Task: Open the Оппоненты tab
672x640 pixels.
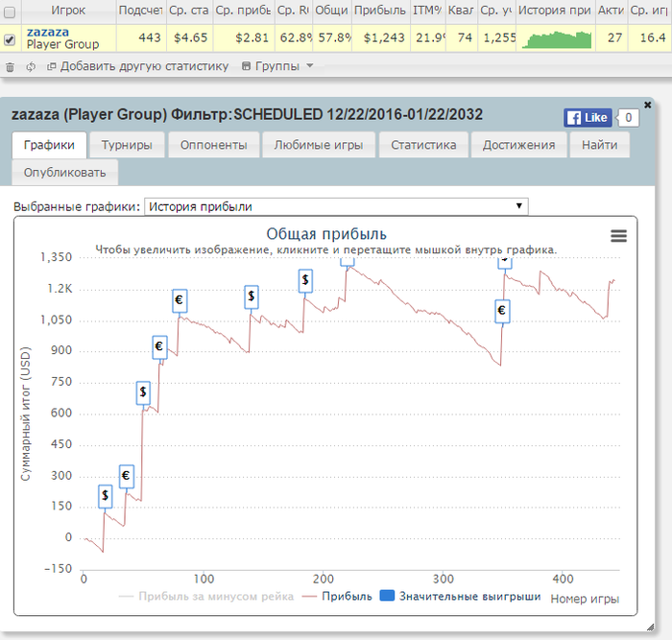Action: coord(214,145)
